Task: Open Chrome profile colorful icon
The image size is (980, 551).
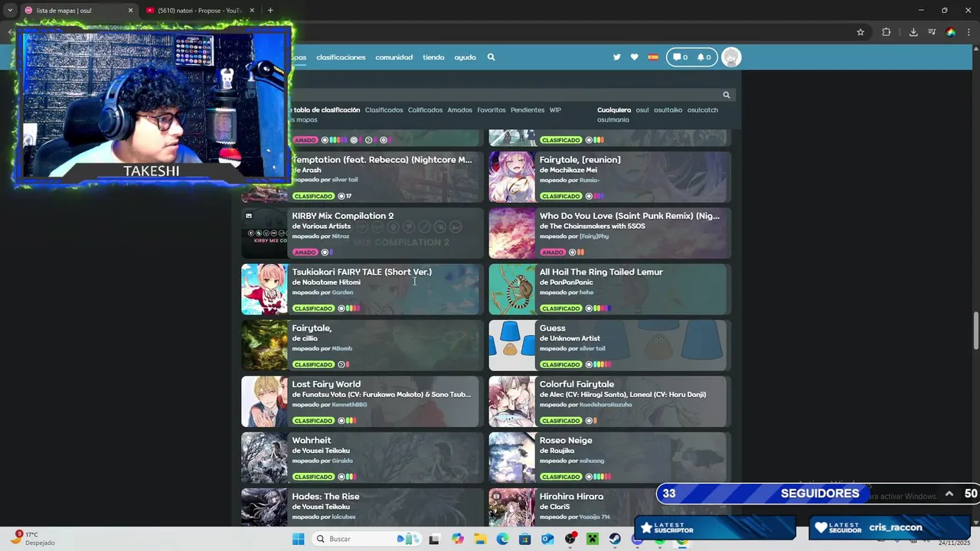Action: 950,32
